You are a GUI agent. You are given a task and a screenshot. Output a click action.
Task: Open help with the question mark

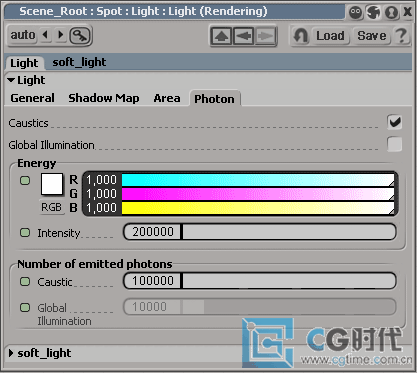click(401, 36)
